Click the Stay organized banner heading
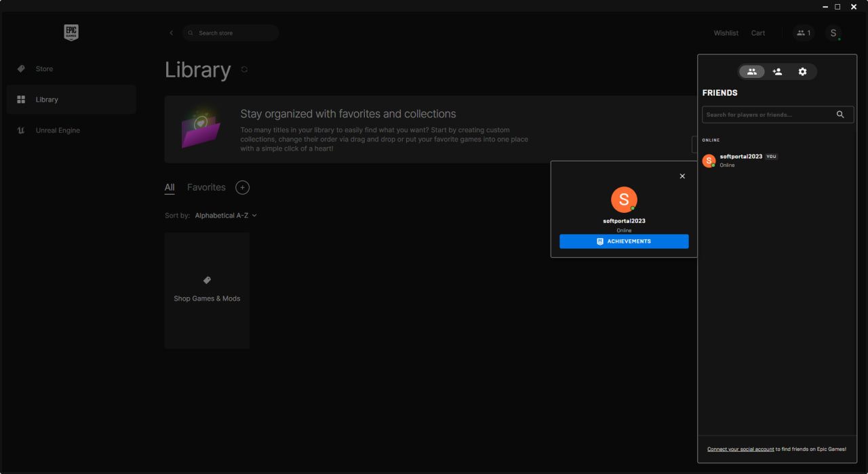The width and height of the screenshot is (868, 474). 348,114
